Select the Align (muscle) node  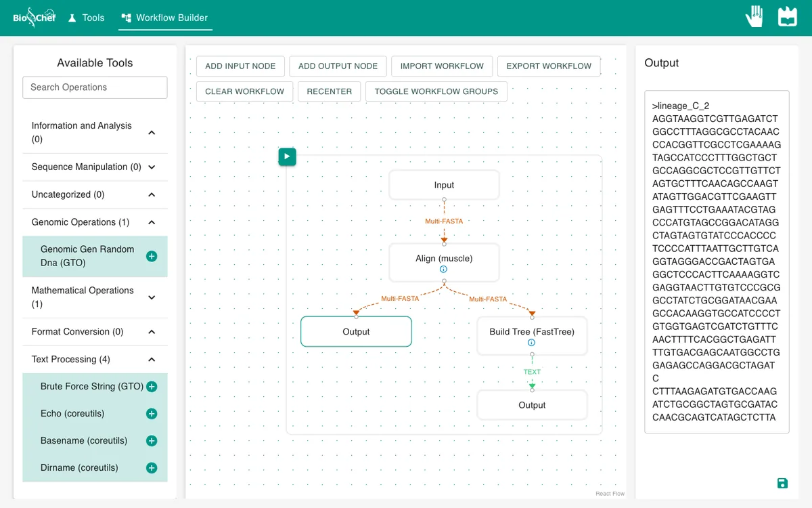pyautogui.click(x=444, y=263)
